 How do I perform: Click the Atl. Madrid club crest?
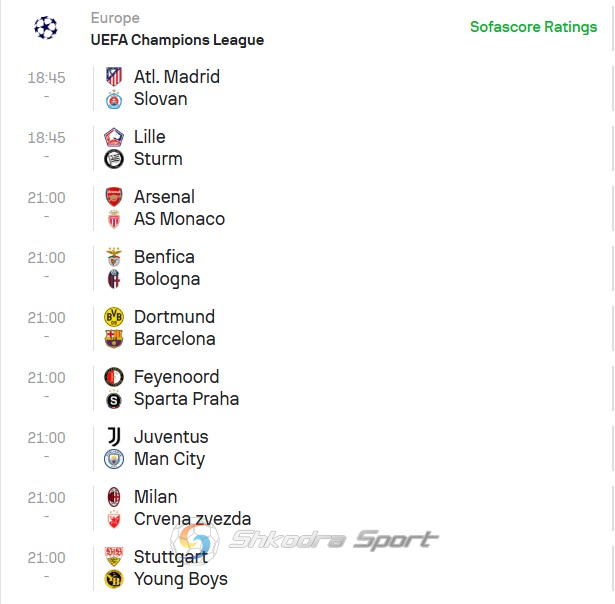[x=114, y=76]
